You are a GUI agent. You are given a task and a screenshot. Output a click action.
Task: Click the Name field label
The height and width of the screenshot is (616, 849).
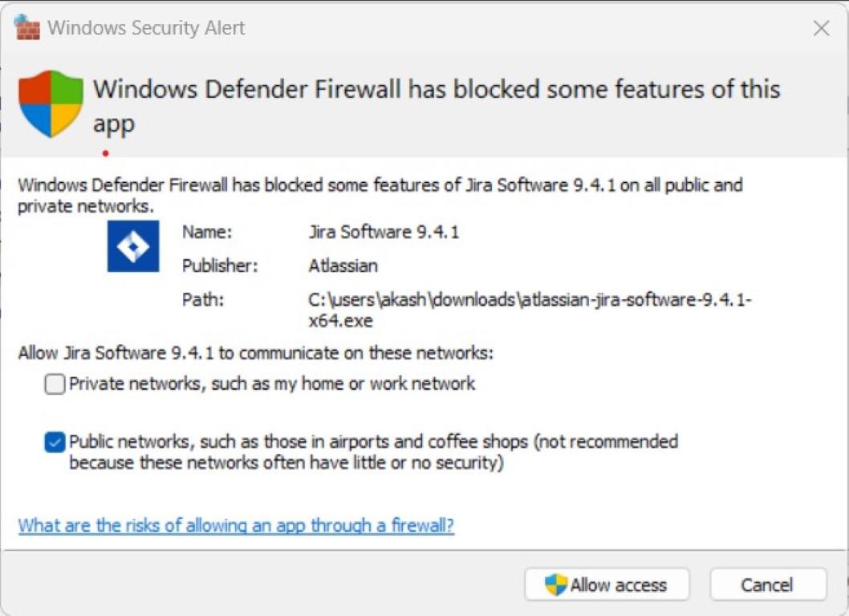(x=206, y=233)
